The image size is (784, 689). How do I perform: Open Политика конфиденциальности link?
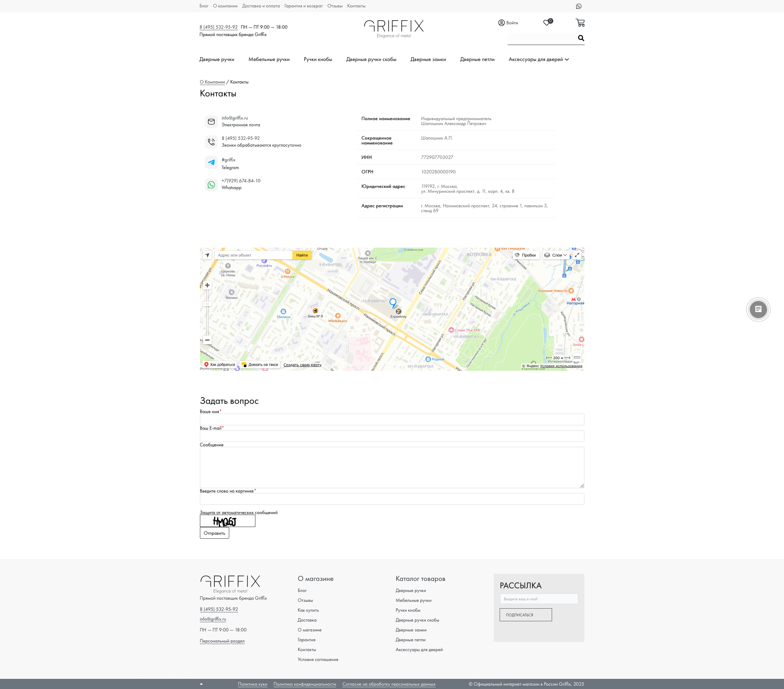click(x=305, y=684)
